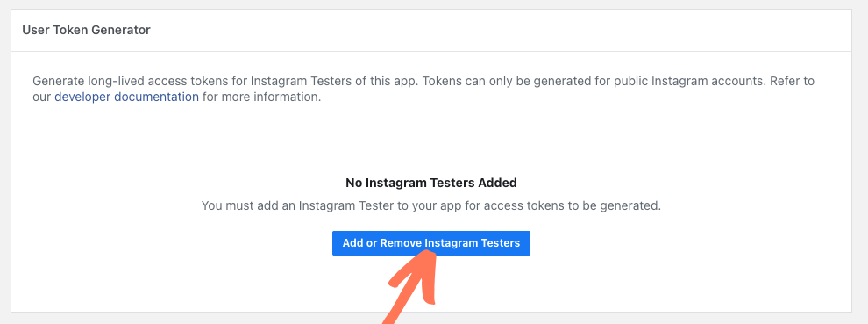Click the word 'Added' in the bold heading
This screenshot has height=324, width=868.
(x=499, y=183)
